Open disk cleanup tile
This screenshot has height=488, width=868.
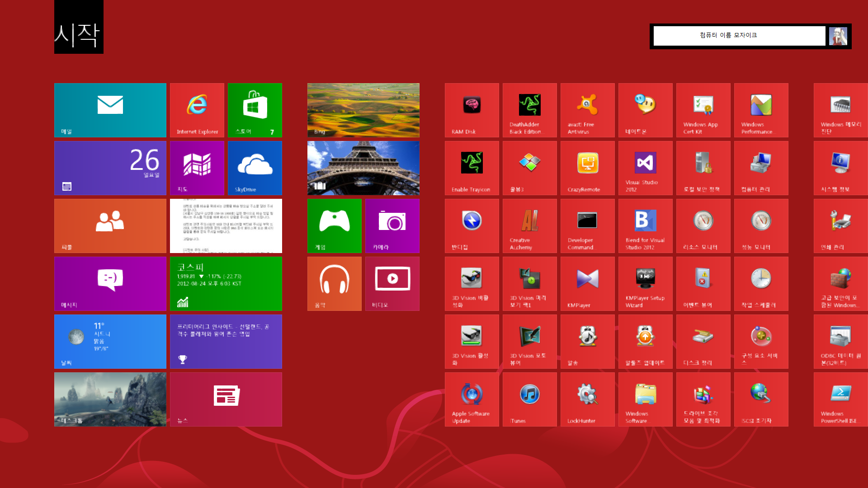tap(703, 342)
